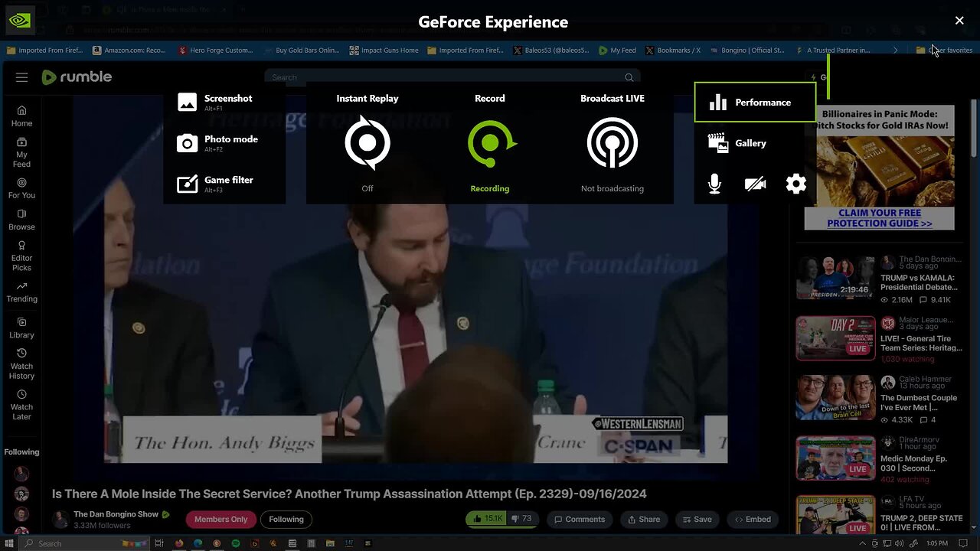Open Game filter in GeForce overlay
980x551 pixels.
point(216,184)
